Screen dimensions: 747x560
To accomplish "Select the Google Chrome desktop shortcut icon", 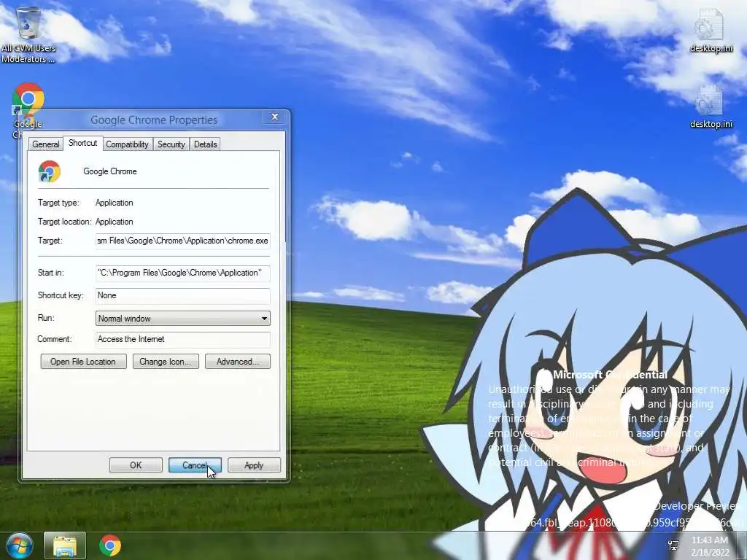I will tap(28, 100).
